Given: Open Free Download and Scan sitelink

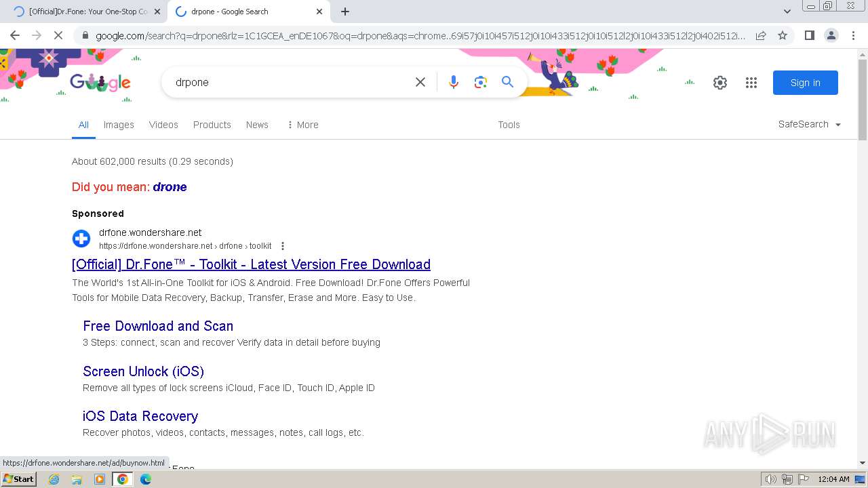Looking at the screenshot, I should tap(158, 326).
